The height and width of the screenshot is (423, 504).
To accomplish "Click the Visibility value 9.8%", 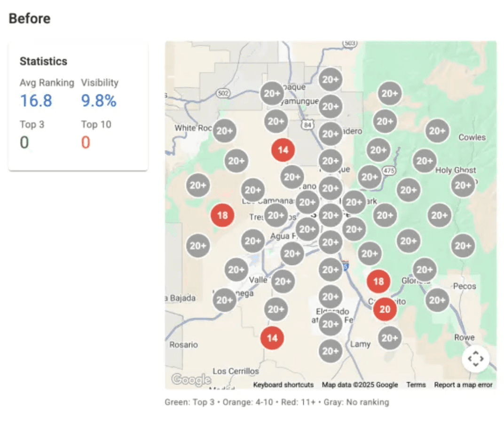I will click(99, 101).
